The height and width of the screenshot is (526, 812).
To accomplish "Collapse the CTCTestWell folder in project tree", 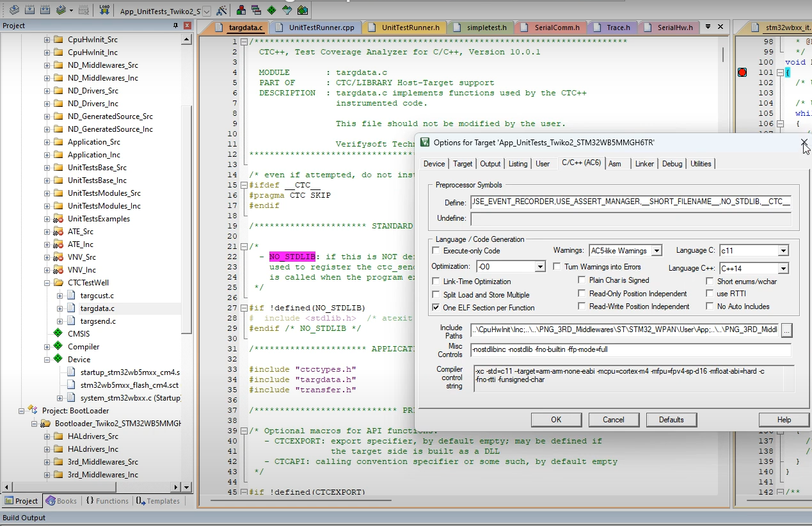I will [x=47, y=283].
